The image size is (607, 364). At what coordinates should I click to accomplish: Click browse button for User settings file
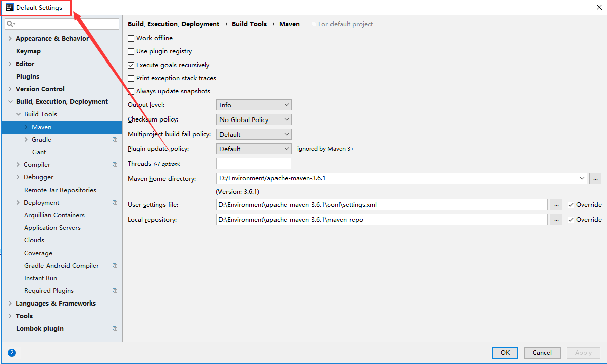[556, 205]
